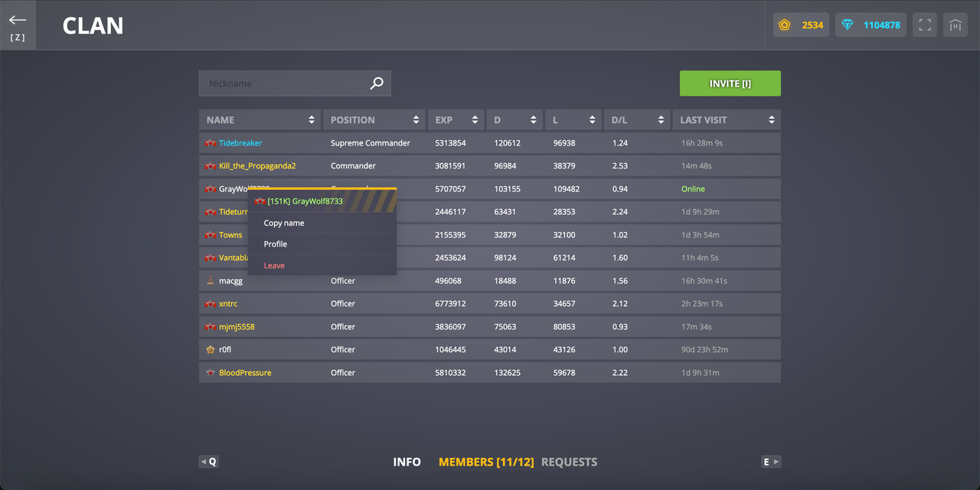Click last visit 16h 28m 9s
This screenshot has height=490, width=980.
[702, 143]
